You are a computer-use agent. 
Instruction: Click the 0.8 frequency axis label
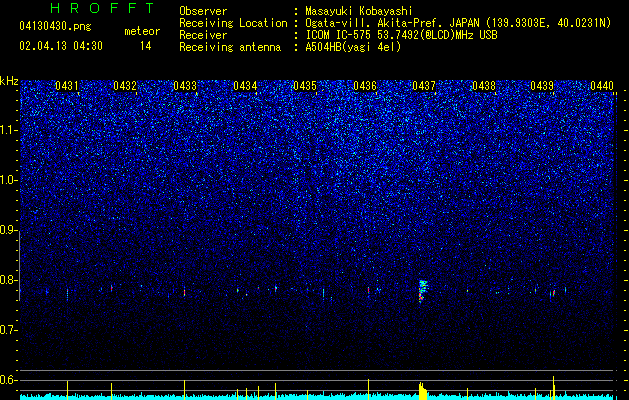tap(8, 280)
